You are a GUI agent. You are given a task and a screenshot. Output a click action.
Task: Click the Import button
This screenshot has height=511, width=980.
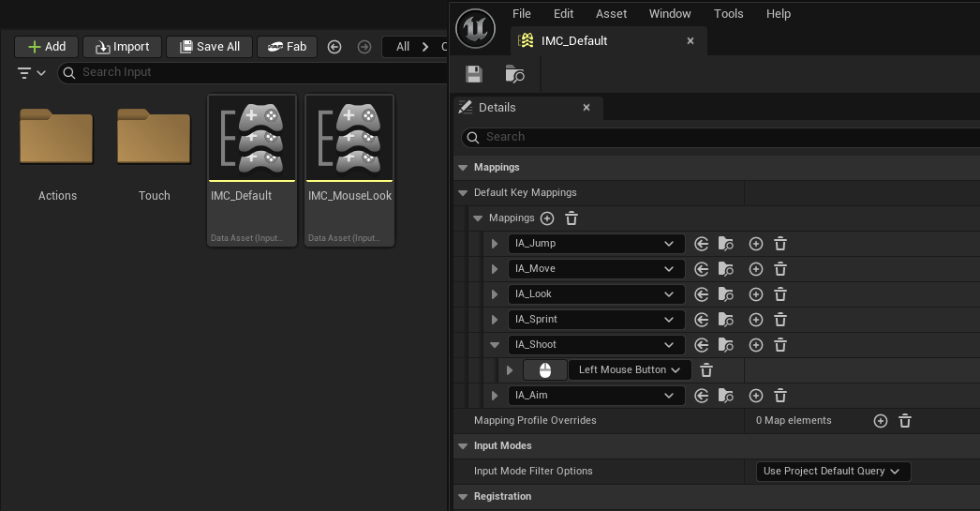click(x=122, y=47)
